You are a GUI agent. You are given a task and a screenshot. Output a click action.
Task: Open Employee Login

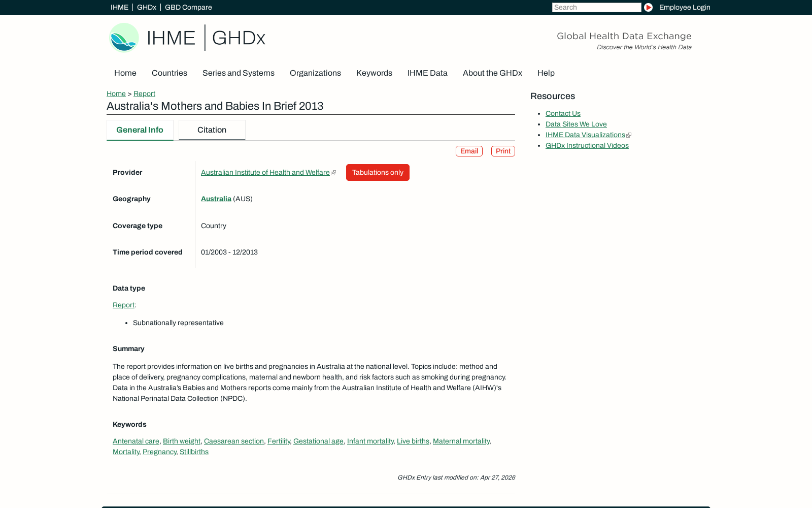[x=685, y=7]
